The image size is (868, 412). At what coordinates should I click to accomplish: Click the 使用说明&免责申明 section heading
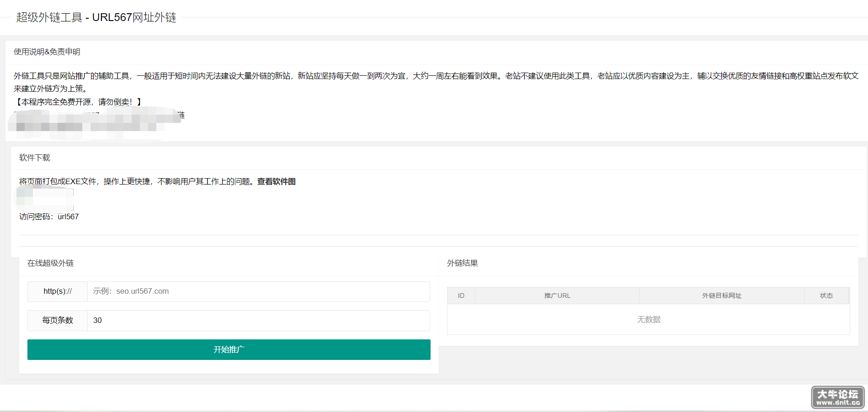(x=47, y=52)
